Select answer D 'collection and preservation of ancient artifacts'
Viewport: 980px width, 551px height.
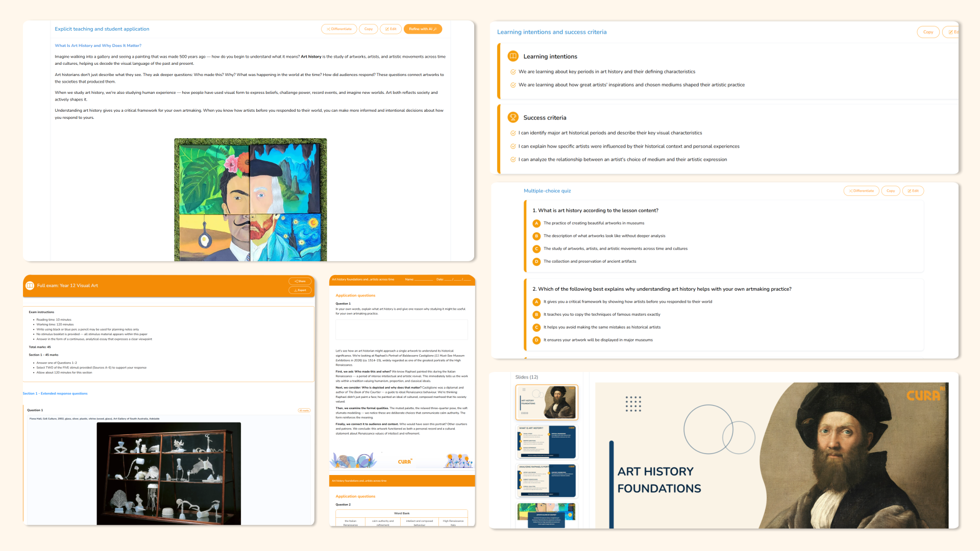click(x=536, y=262)
